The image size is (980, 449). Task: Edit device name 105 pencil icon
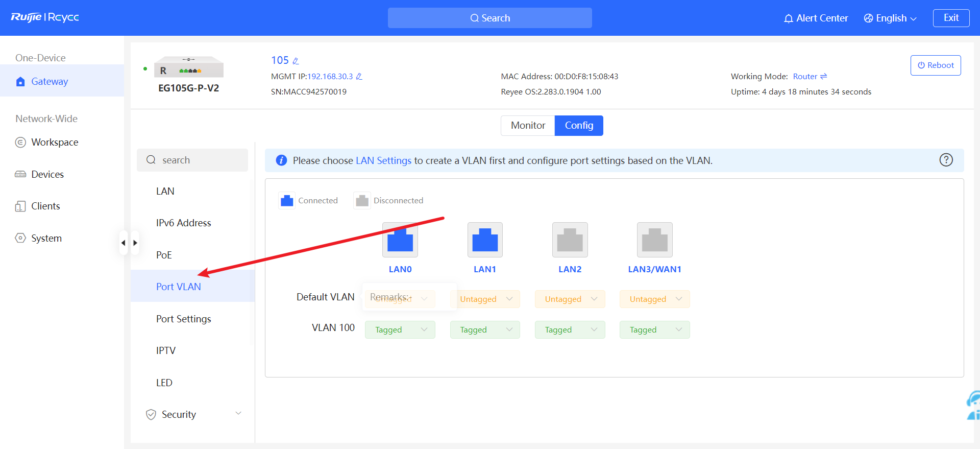tap(296, 61)
